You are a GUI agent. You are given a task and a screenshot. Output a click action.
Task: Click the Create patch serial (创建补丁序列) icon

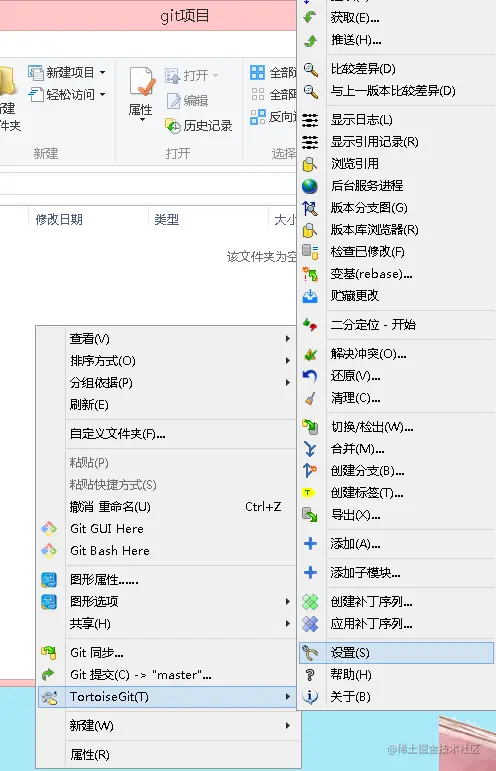tap(310, 602)
